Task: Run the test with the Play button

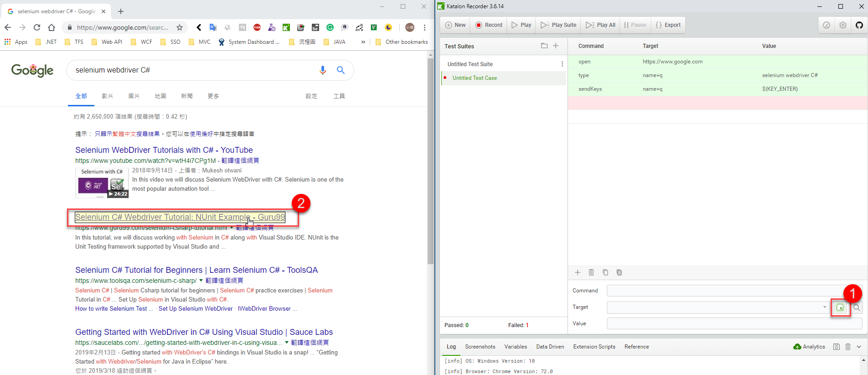Action: pos(521,25)
